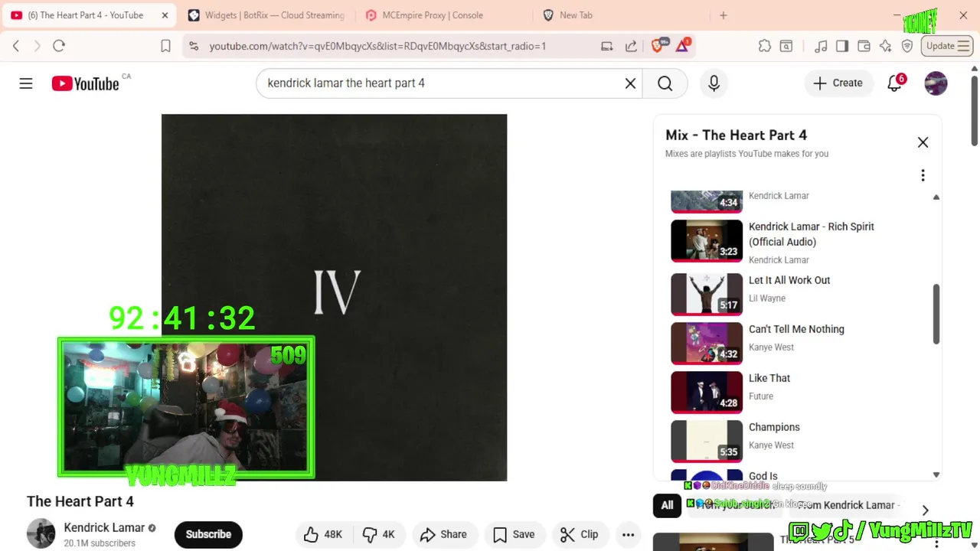Viewport: 980px width, 551px height.
Task: Click The Heart Part 4 video player
Action: pyautogui.click(x=334, y=298)
